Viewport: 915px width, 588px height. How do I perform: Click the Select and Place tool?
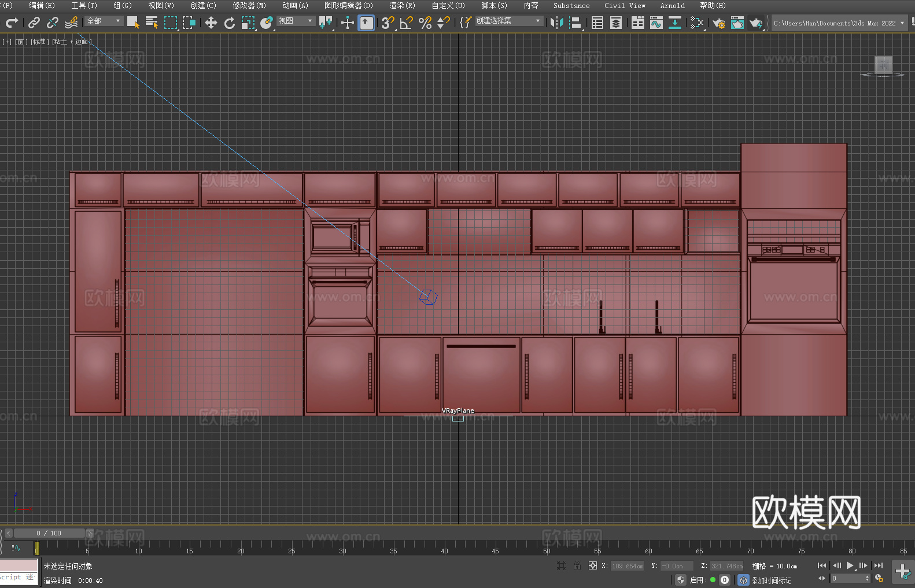[x=267, y=23]
